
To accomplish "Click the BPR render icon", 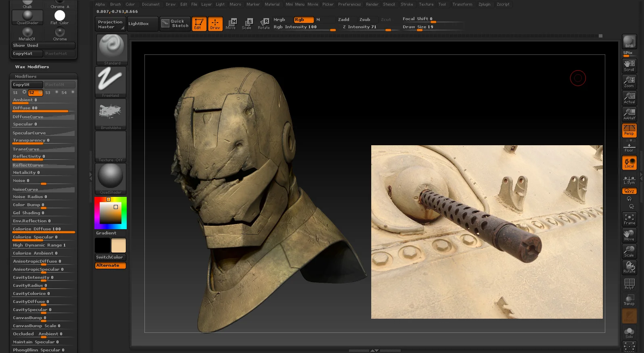I will tap(629, 42).
